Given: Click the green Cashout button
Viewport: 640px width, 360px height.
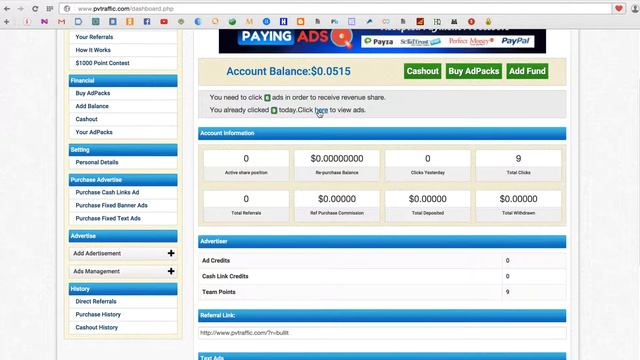Looking at the screenshot, I should tap(422, 71).
